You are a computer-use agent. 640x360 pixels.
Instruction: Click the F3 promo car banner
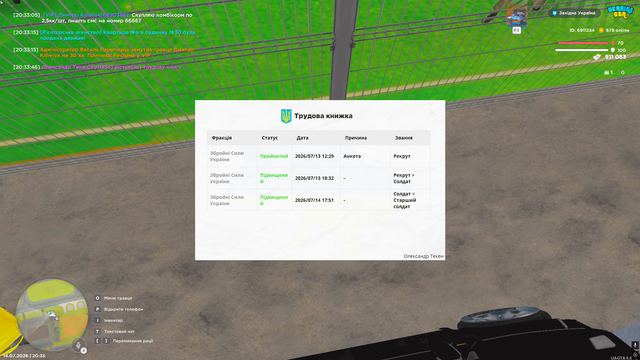517,16
